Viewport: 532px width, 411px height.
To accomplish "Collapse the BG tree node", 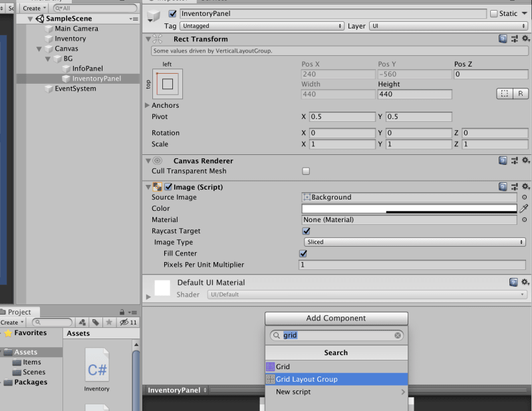I will [x=48, y=59].
